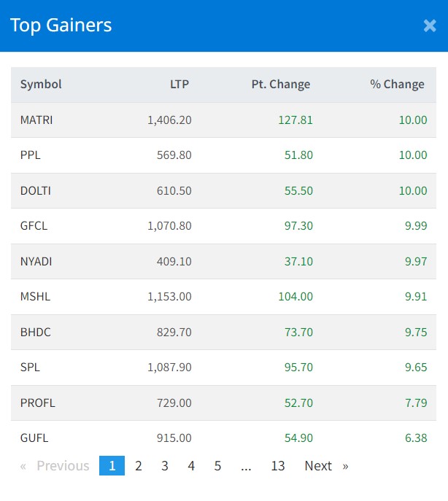Click the pagination ellipsis
The width and height of the screenshot is (448, 501).
pos(246,465)
